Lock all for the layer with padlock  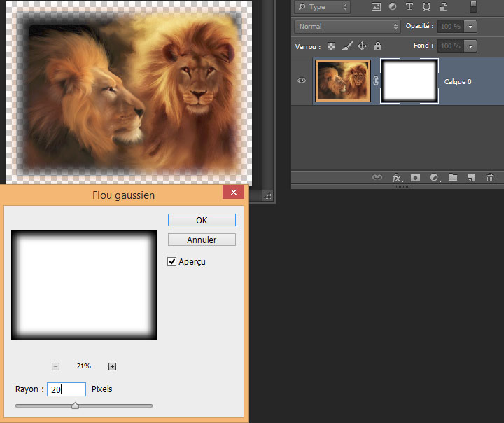coord(378,46)
